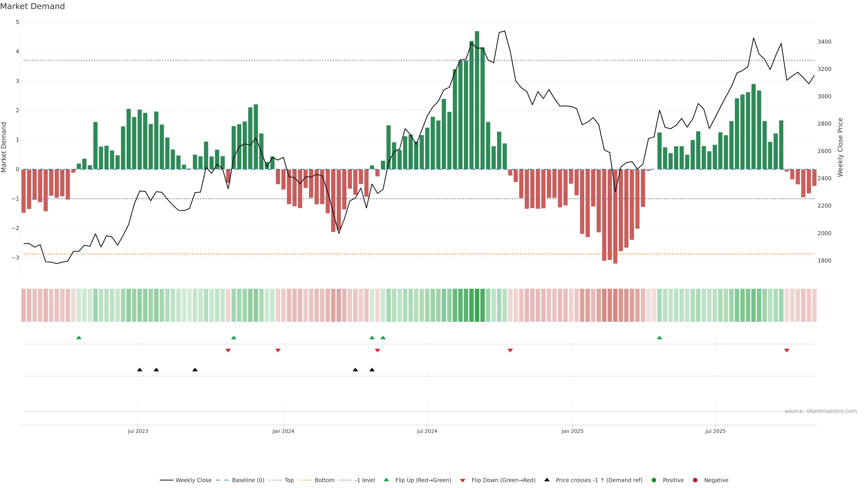Image resolution: width=868 pixels, height=488 pixels.
Task: Click the Market Demand chart title
Action: point(32,6)
